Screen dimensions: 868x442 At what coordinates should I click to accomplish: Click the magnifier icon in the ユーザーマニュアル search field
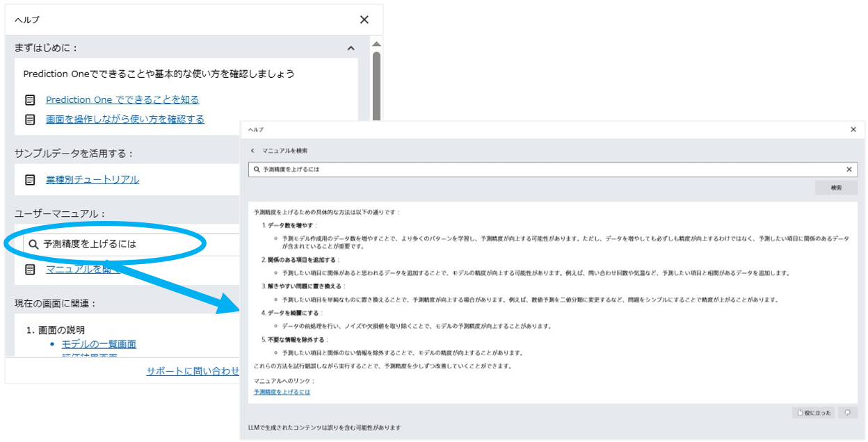click(33, 243)
